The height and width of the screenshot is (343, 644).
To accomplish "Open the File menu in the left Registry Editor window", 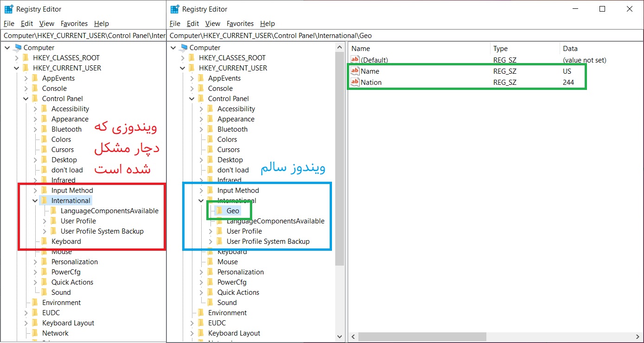I will [9, 24].
